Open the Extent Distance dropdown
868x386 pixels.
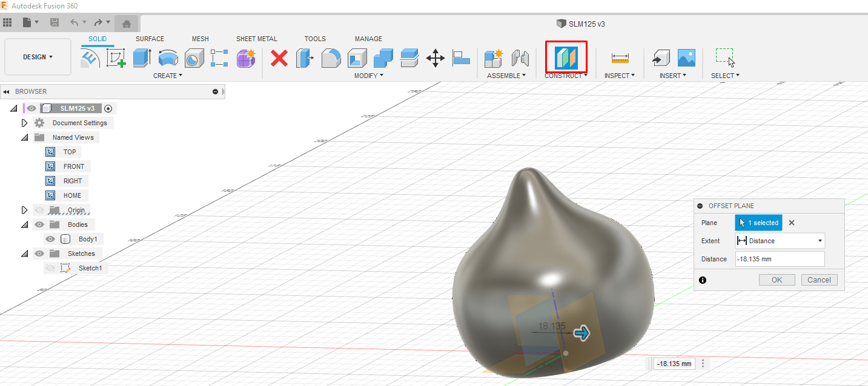[780, 241]
